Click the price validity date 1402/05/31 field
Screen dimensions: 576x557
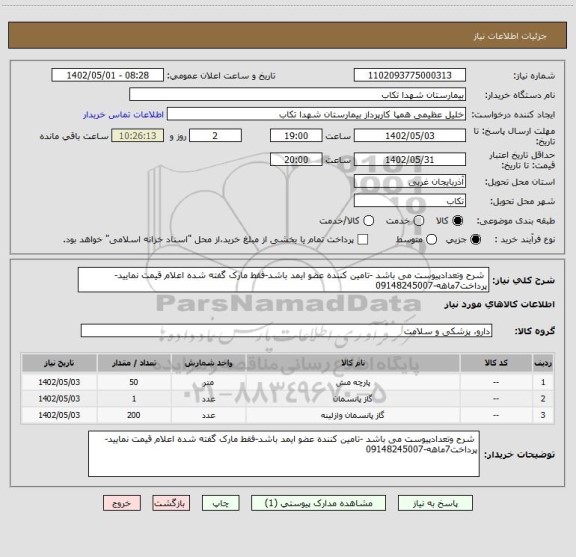tap(410, 159)
